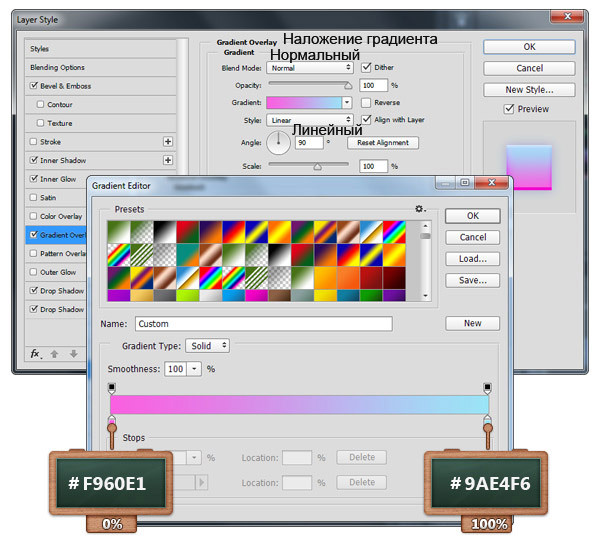
Task: Click Reset Alignment button
Action: click(383, 143)
